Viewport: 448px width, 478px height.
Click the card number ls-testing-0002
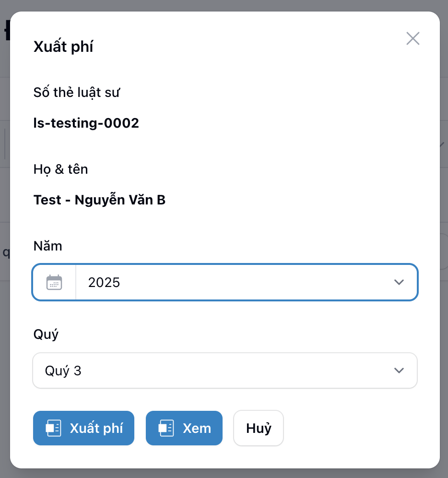[86, 123]
